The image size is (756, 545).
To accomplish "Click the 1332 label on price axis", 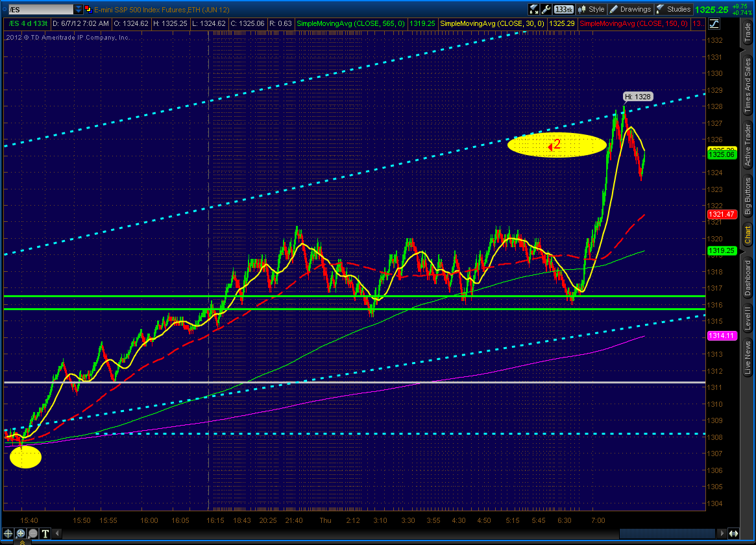I will tap(714, 40).
